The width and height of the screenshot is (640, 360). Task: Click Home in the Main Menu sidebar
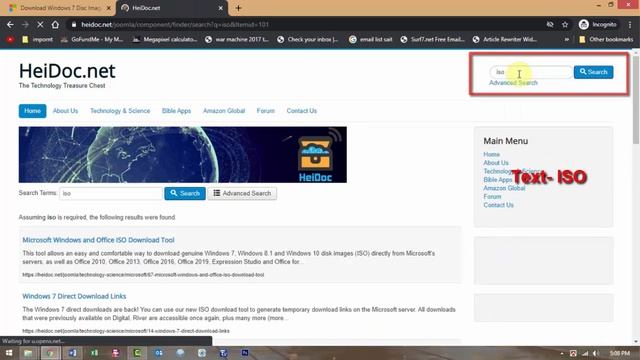[x=491, y=154]
